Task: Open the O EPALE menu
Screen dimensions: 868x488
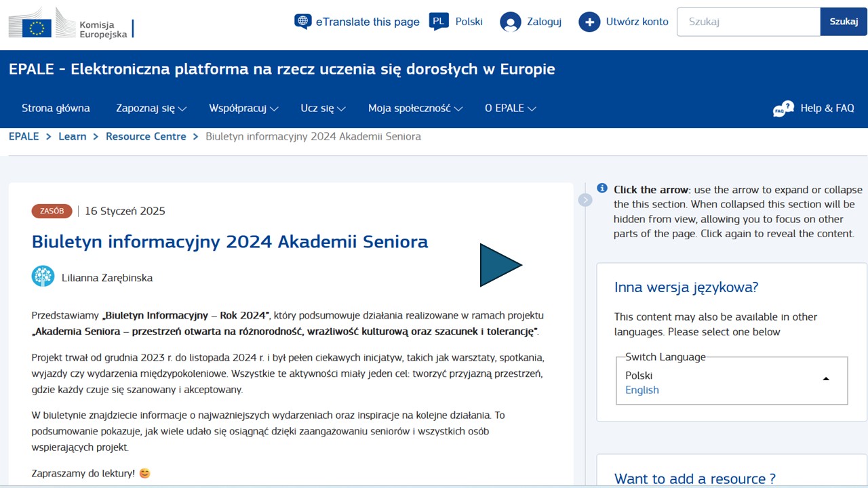Action: (x=510, y=108)
